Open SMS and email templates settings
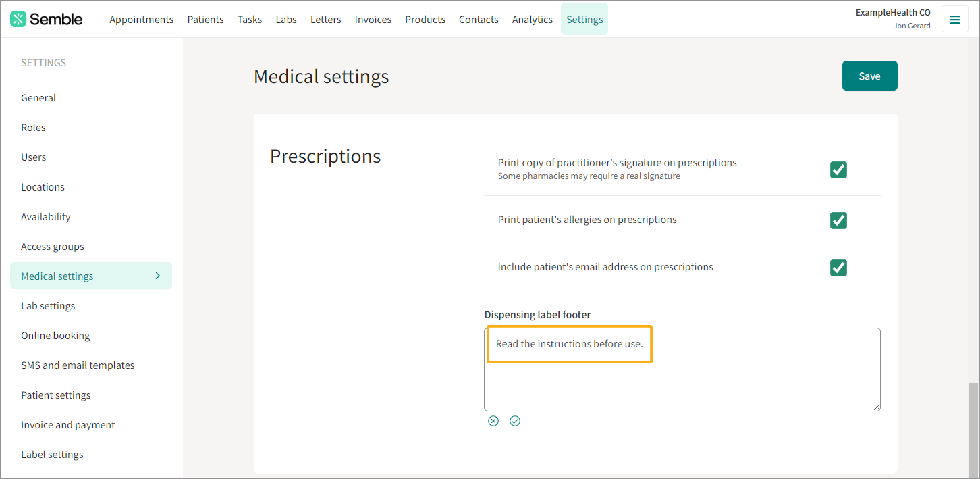Image resolution: width=980 pixels, height=479 pixels. [x=78, y=365]
